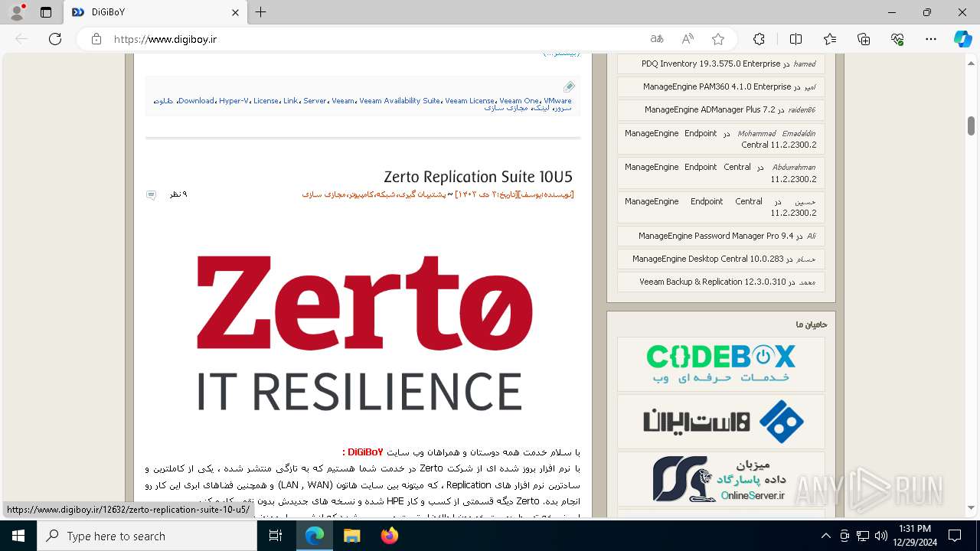
Task: Open Settings and more menu
Action: [931, 39]
